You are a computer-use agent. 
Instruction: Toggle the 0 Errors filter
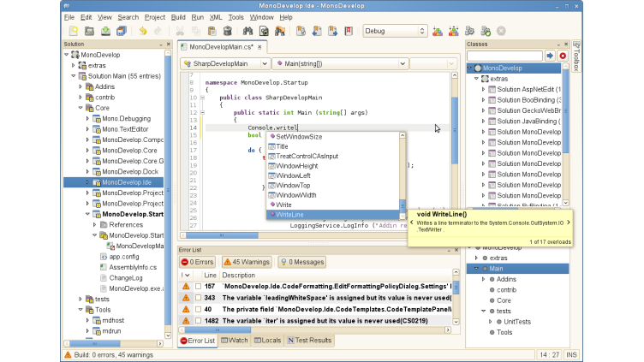coord(198,262)
